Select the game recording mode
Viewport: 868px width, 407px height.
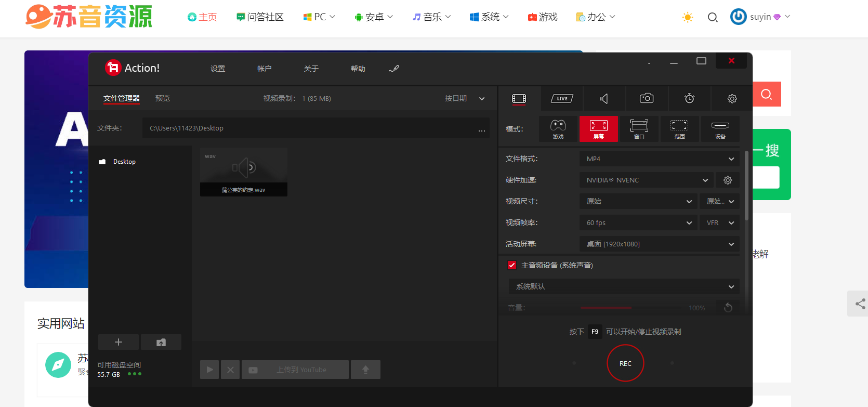(558, 129)
